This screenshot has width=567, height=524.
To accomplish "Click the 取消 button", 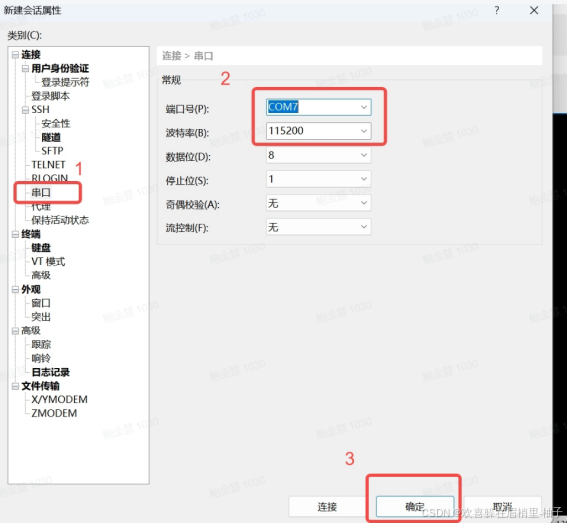I will click(503, 507).
